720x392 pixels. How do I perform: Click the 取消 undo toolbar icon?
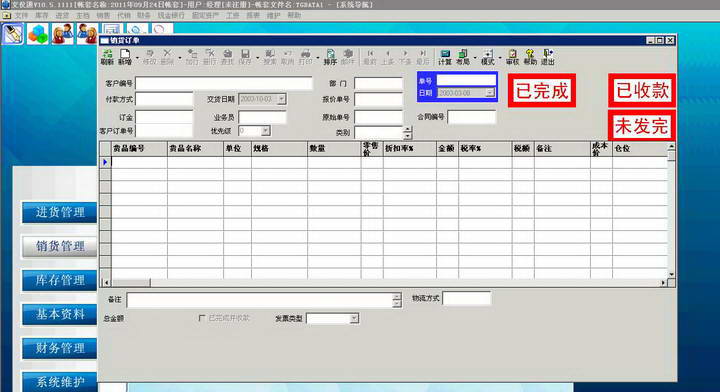point(287,57)
